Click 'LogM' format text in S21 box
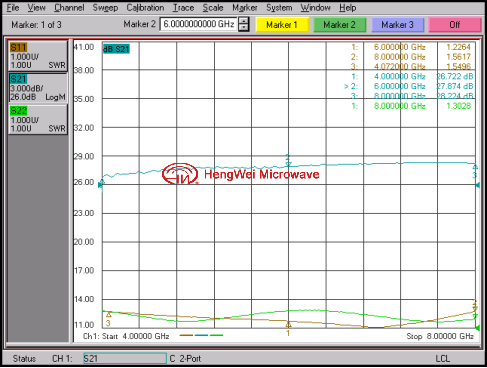487x368 pixels. (55, 97)
